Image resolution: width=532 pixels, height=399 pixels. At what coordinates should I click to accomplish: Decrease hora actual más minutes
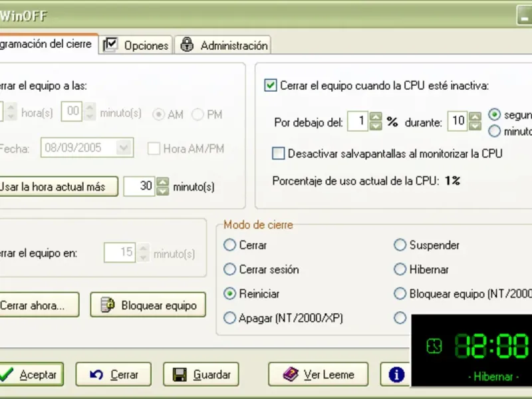(162, 192)
